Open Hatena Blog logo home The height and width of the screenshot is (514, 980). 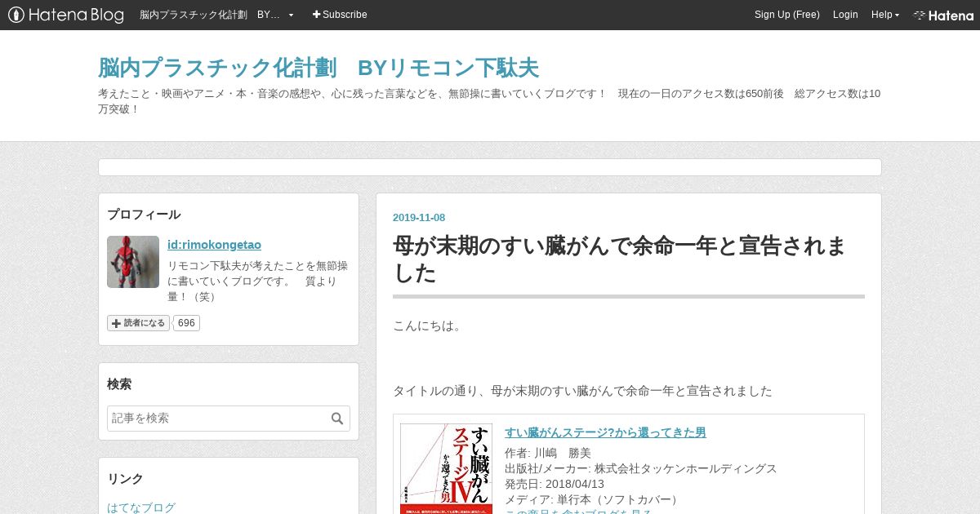65,15
